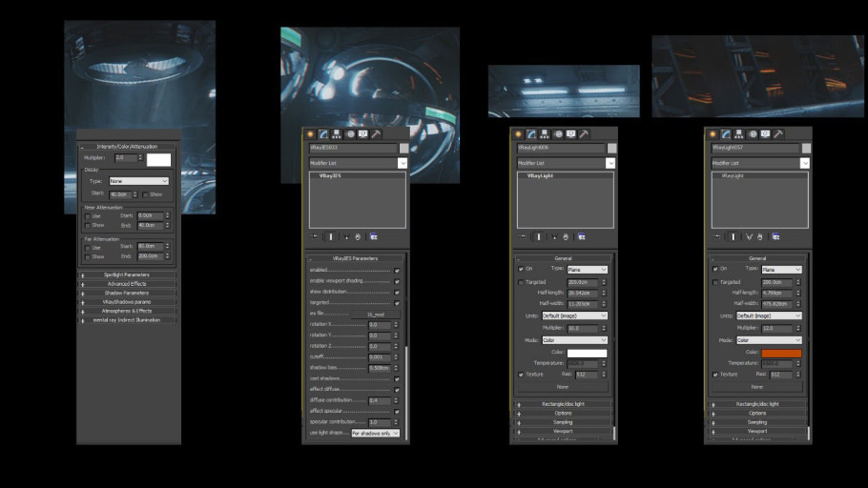The image size is (868, 488).
Task: Toggle 'Texture' checkbox in VRayLight006 panel
Action: [x=521, y=375]
